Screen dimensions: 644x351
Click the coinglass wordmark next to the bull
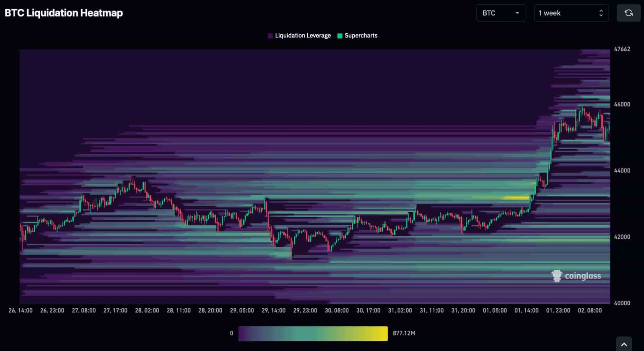[583, 276]
